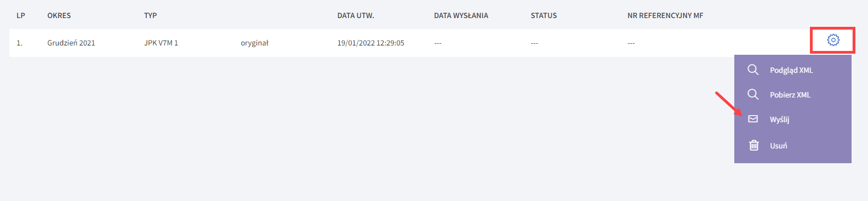Click the trash can icon next to Usuń

tap(754, 145)
